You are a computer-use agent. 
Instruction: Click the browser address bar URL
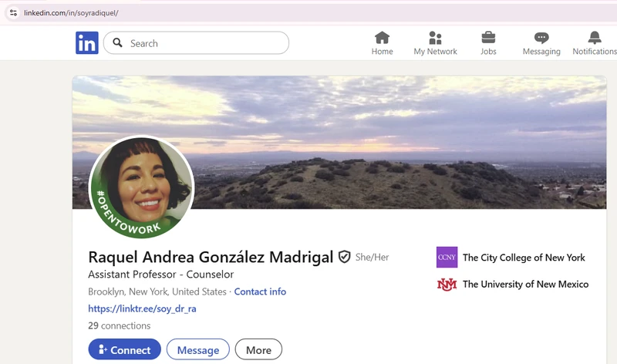pyautogui.click(x=71, y=13)
